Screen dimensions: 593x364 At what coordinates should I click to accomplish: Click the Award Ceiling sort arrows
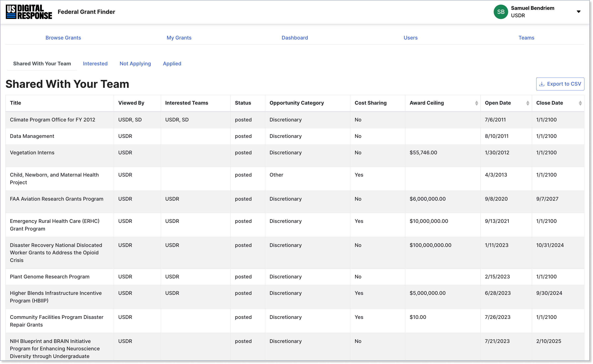[x=476, y=103]
